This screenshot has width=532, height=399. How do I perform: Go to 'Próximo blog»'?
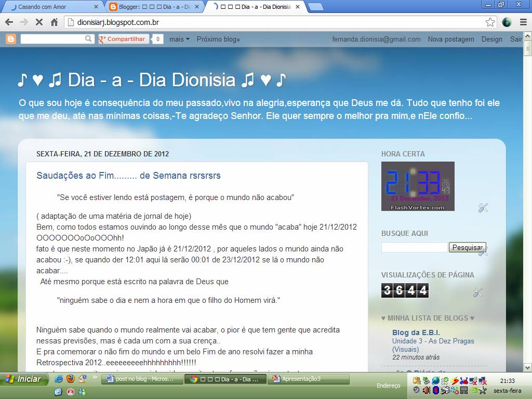[218, 39]
